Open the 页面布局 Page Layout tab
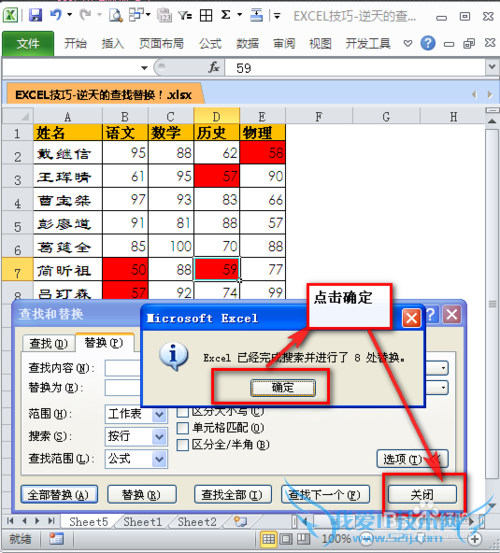The width and height of the screenshot is (500, 553). pos(161,44)
